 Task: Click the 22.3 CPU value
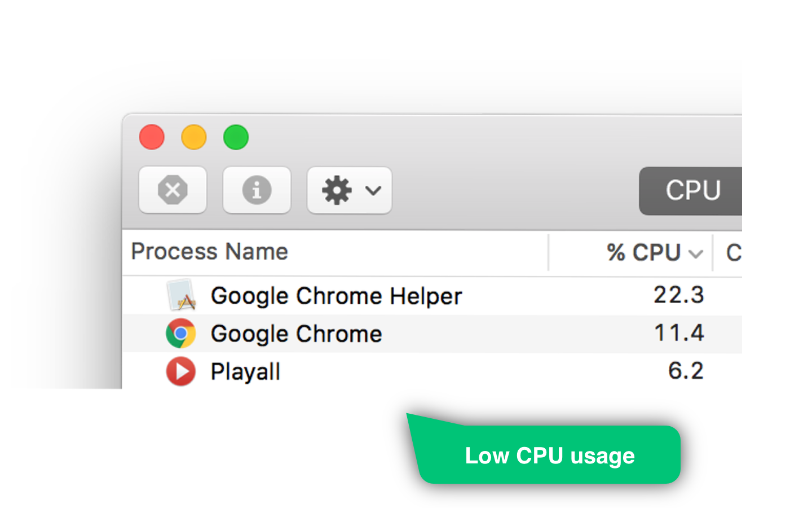(679, 295)
